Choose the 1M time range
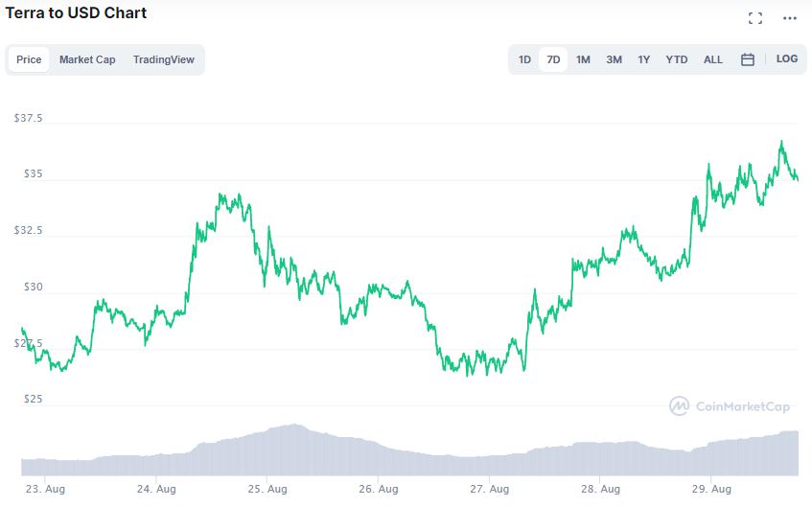Image resolution: width=812 pixels, height=507 pixels. [x=583, y=59]
